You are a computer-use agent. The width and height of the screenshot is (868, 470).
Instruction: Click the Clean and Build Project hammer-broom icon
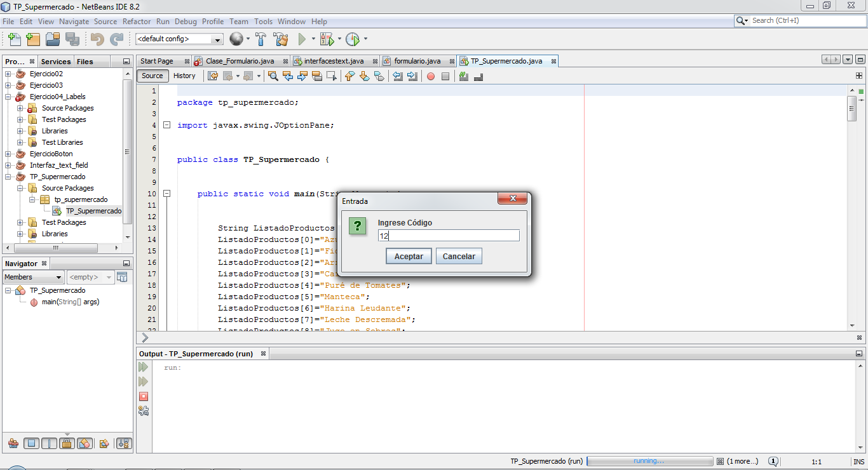tap(281, 39)
